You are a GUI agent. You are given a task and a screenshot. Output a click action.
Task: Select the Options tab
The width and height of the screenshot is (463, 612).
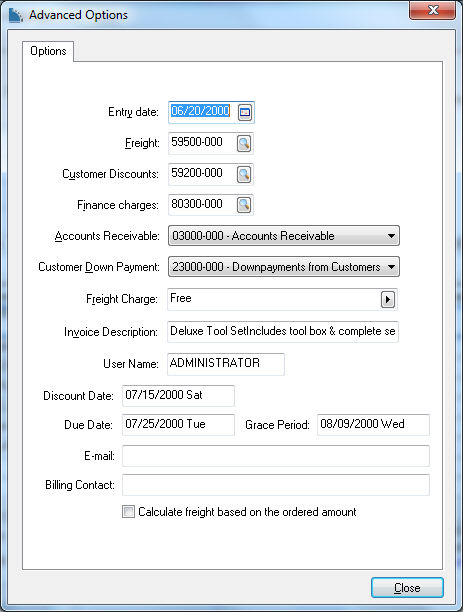point(48,51)
